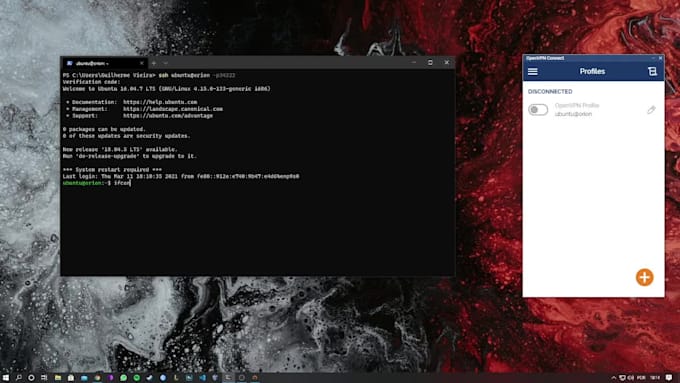The width and height of the screenshot is (680, 383).
Task: Open the clock in the system tray
Action: click(655, 378)
